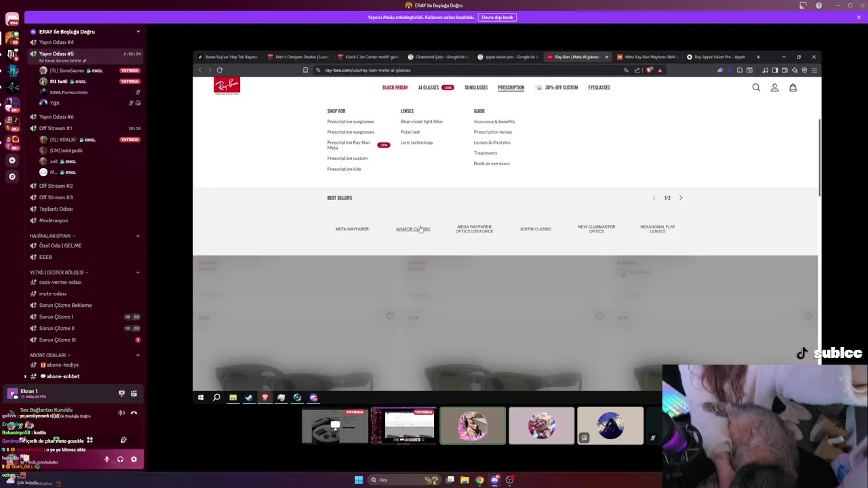Click the Ray-Ban address bar URL
Screen dimensions: 868x488
pyautogui.click(x=368, y=70)
